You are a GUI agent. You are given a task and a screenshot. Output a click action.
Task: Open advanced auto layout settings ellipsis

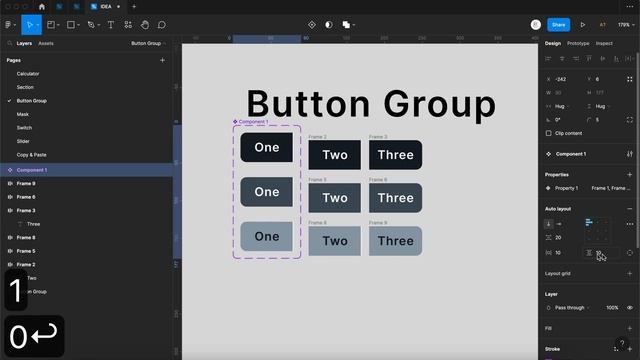[x=630, y=224]
